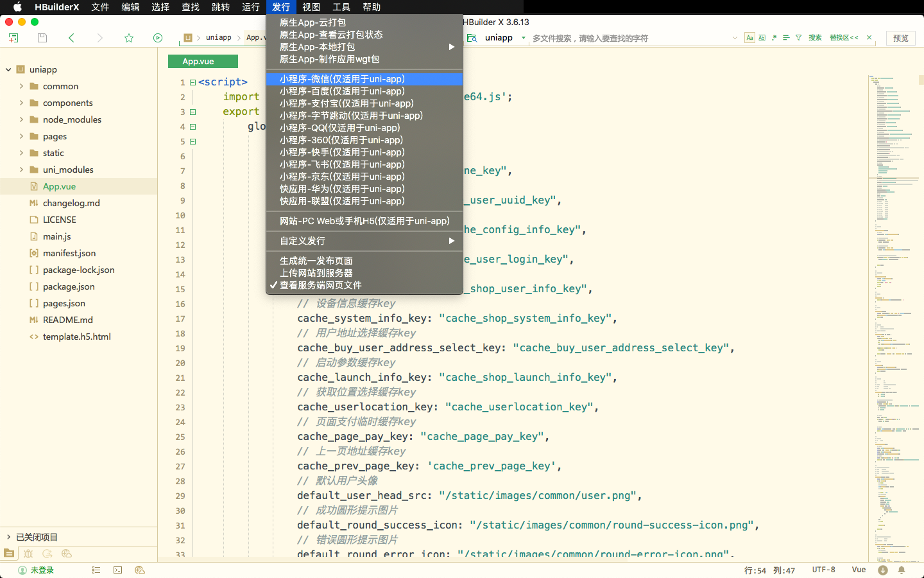Screen dimensions: 924x578
Task: Expand the 已关闭项目 closed projects section
Action: (x=8, y=537)
